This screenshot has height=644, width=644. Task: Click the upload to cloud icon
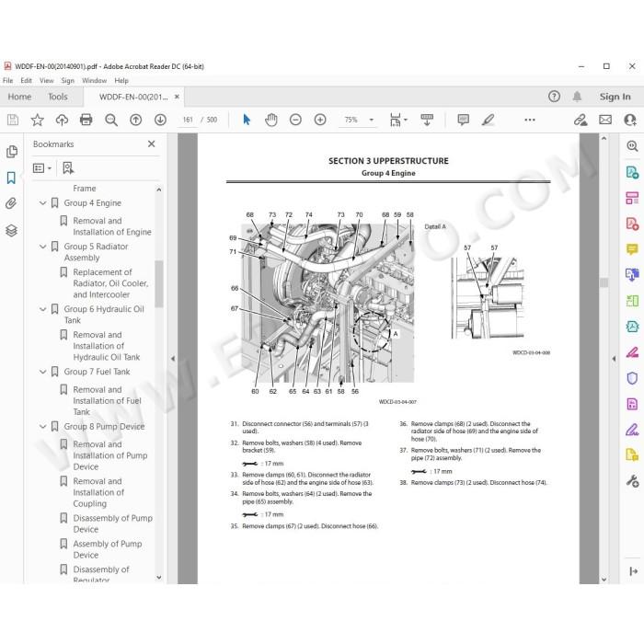point(62,120)
